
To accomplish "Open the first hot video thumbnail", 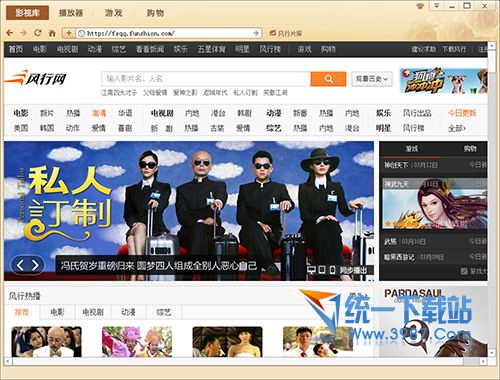I will point(46,342).
